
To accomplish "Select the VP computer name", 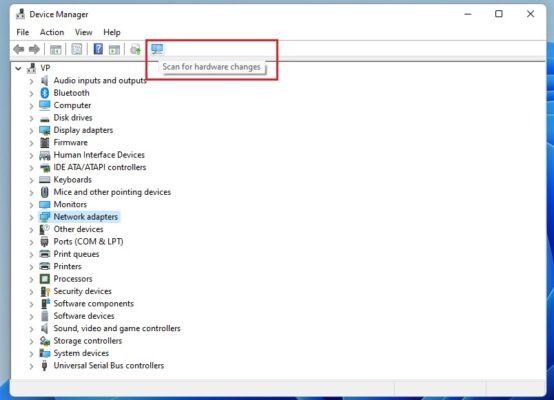I will 45,68.
